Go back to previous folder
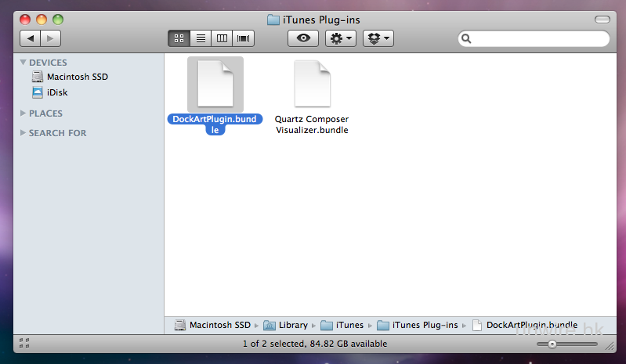 31,38
